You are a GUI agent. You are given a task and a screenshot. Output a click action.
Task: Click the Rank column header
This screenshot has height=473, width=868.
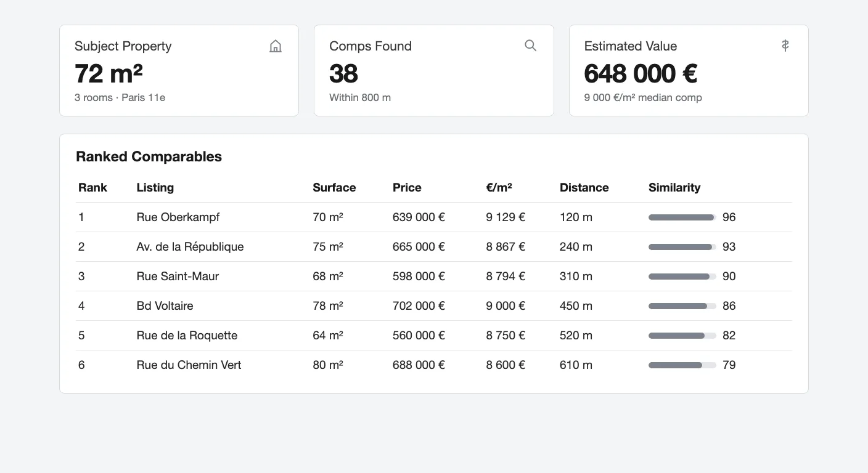click(92, 188)
